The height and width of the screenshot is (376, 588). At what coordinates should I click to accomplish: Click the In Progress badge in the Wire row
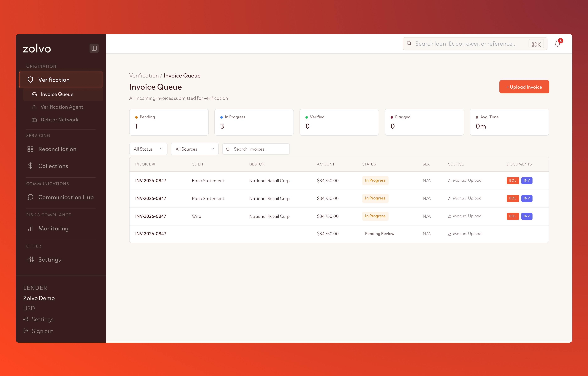click(x=375, y=216)
